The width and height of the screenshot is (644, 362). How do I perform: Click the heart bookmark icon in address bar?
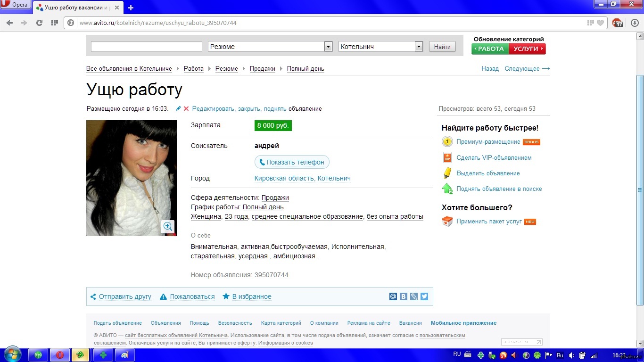(600, 23)
